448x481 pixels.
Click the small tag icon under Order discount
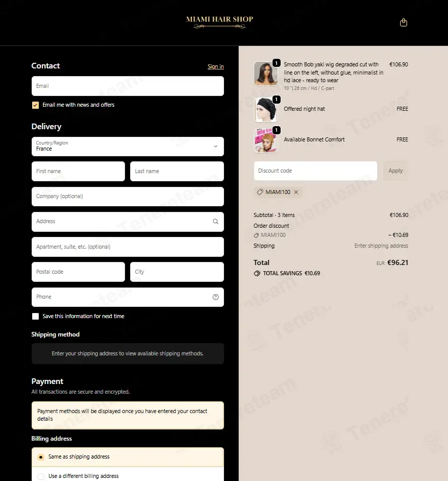click(256, 235)
